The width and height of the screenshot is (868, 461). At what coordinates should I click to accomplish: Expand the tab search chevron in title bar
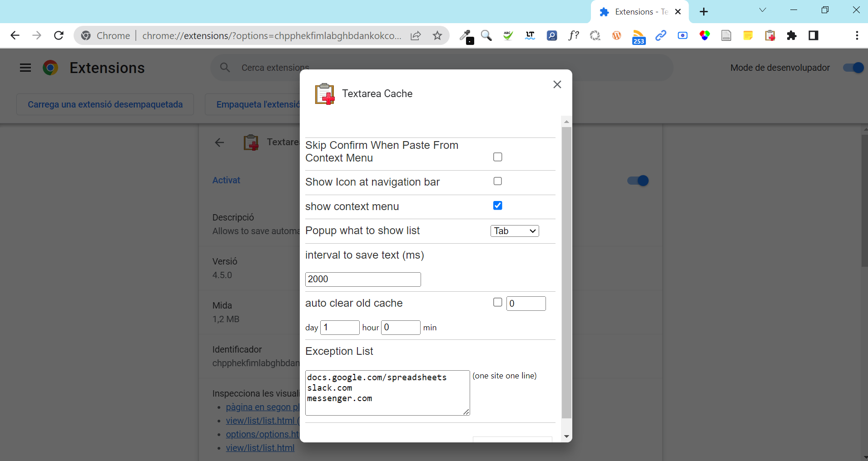pyautogui.click(x=762, y=10)
